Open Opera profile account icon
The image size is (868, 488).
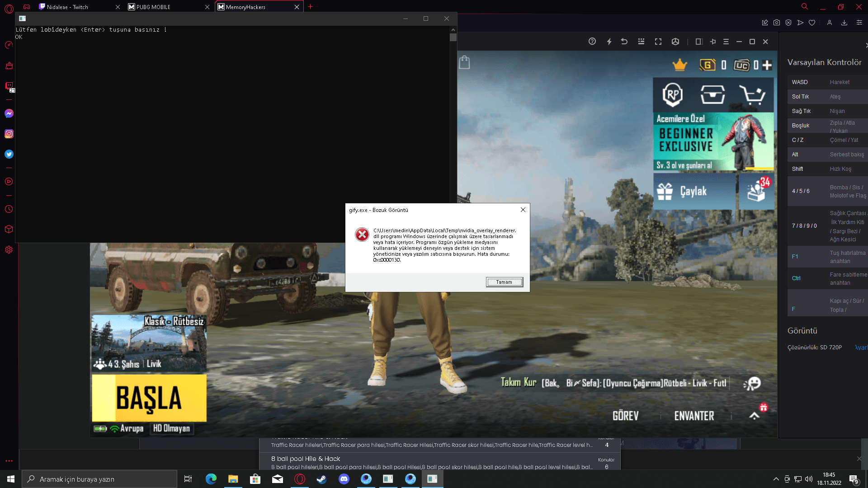pyautogui.click(x=830, y=23)
